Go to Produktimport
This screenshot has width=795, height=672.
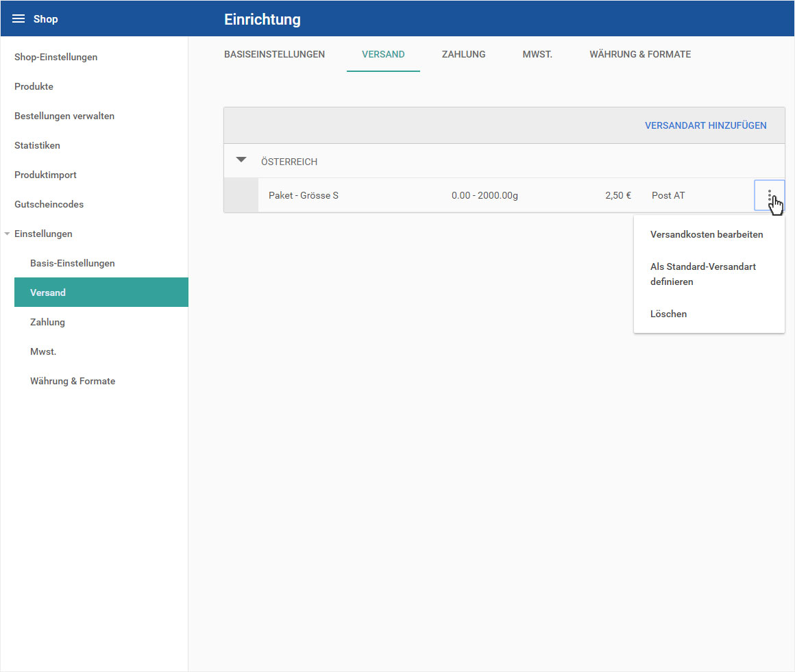click(x=45, y=175)
